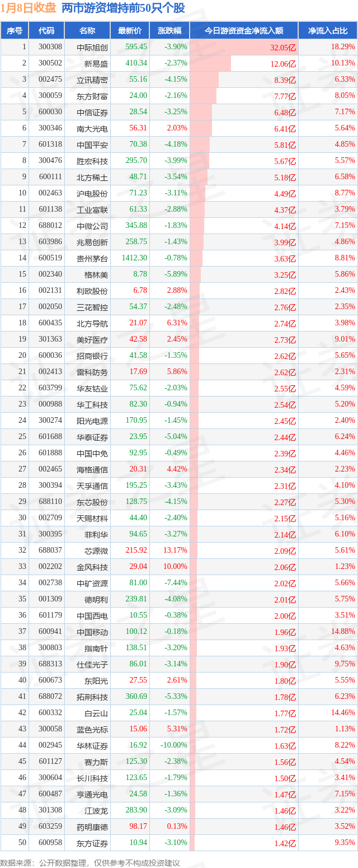Select stock name 指南针
This screenshot has height=868, width=358.
point(96,648)
